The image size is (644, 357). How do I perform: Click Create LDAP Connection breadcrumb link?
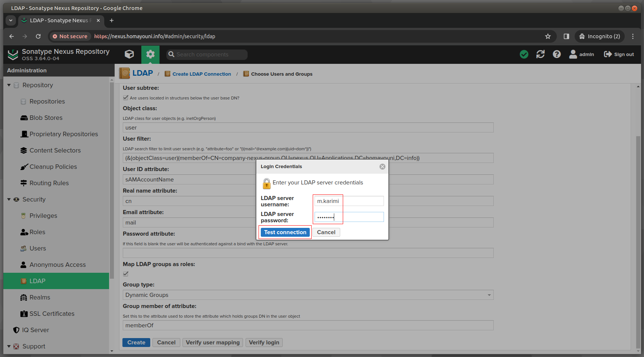[201, 74]
